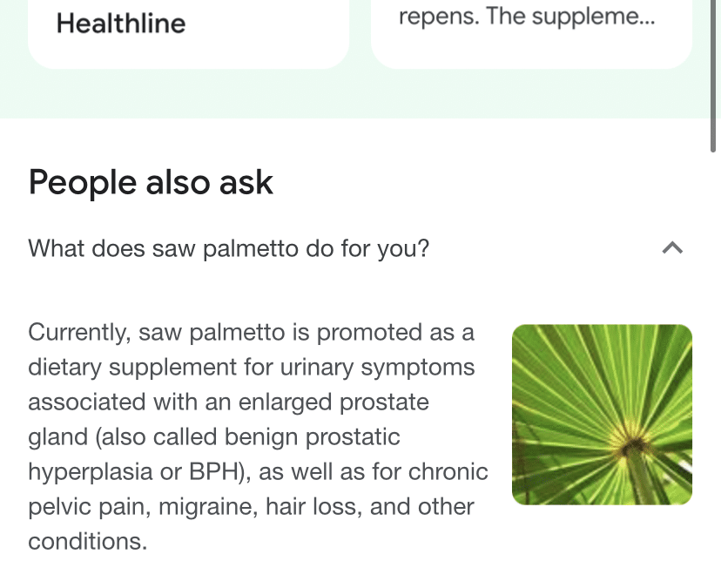
Task: Click the word "hyperplasia"
Action: [93, 471]
